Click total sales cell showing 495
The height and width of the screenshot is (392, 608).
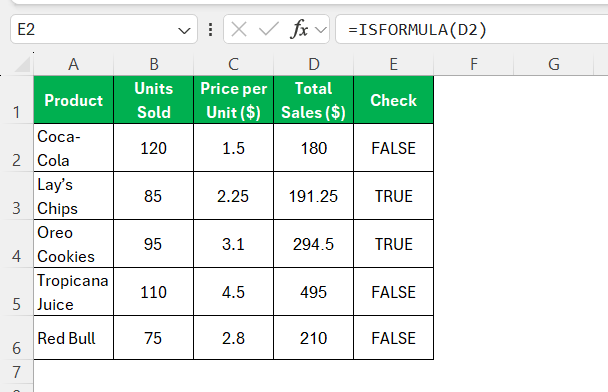pyautogui.click(x=313, y=292)
